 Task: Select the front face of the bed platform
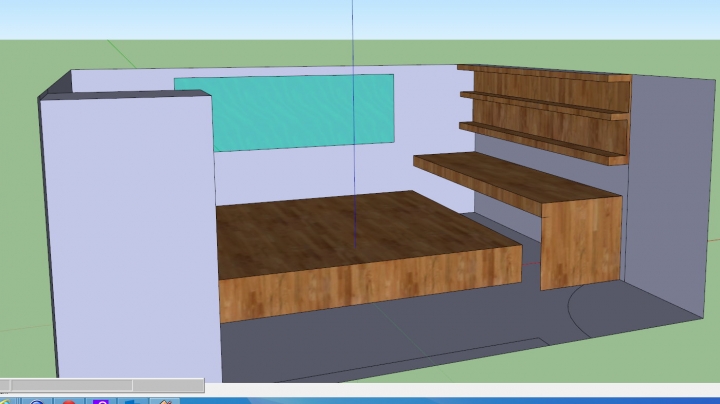pyautogui.click(x=370, y=284)
